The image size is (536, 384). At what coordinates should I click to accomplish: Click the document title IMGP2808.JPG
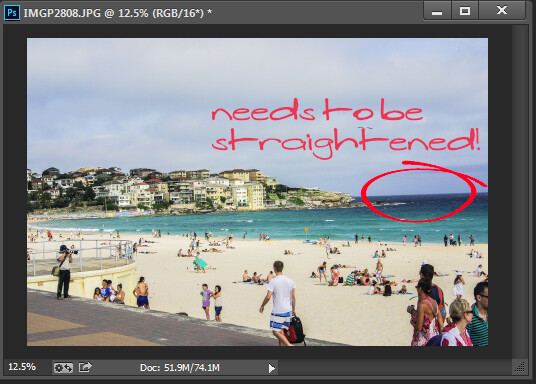[62, 13]
